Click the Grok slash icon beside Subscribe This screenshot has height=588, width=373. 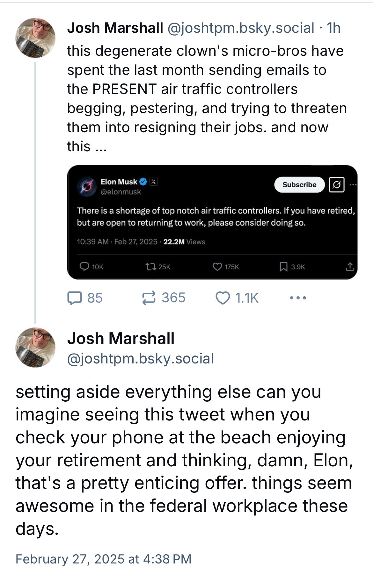click(336, 185)
